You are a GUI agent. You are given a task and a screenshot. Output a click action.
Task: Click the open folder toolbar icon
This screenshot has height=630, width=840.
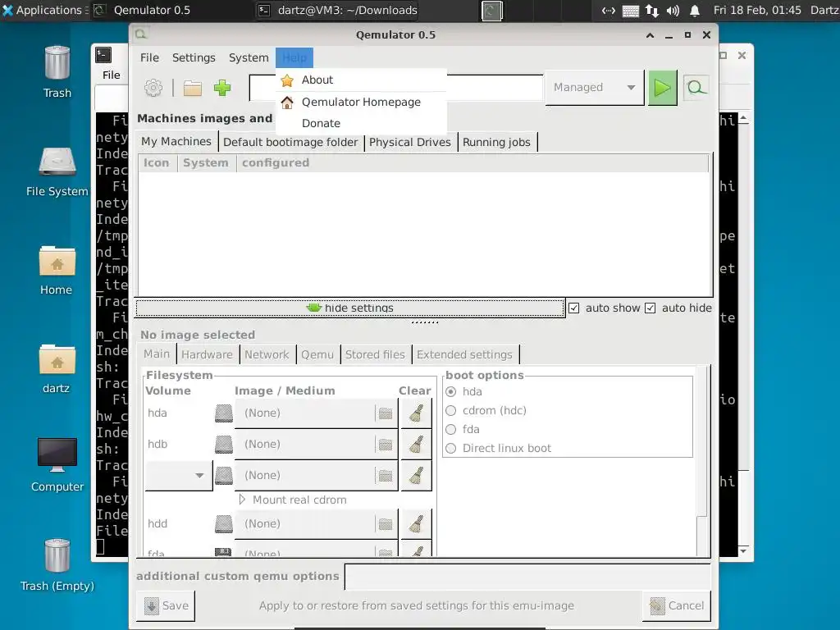coord(192,88)
